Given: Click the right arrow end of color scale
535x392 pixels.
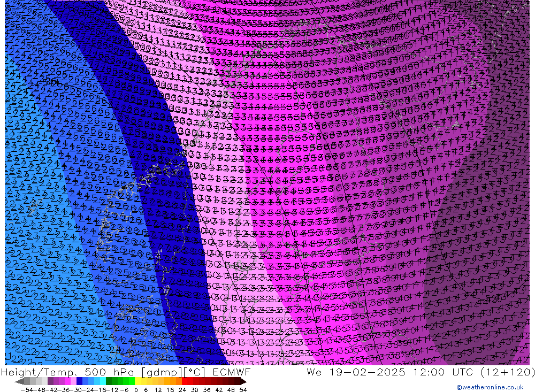Looking at the screenshot, I should [x=243, y=381].
